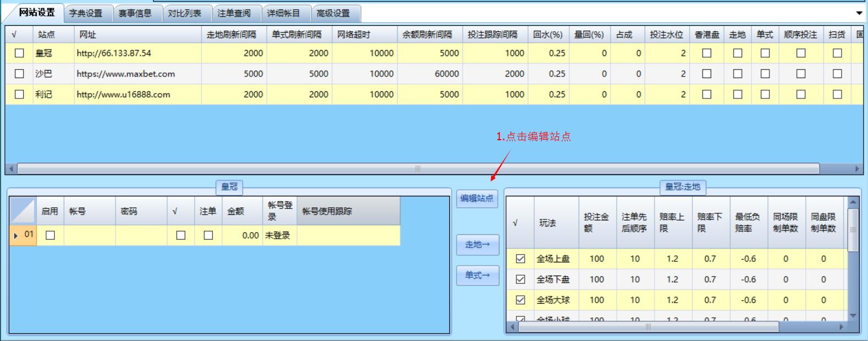
Task: Tick the 皇冠 site row checkbox
Action: (x=19, y=53)
